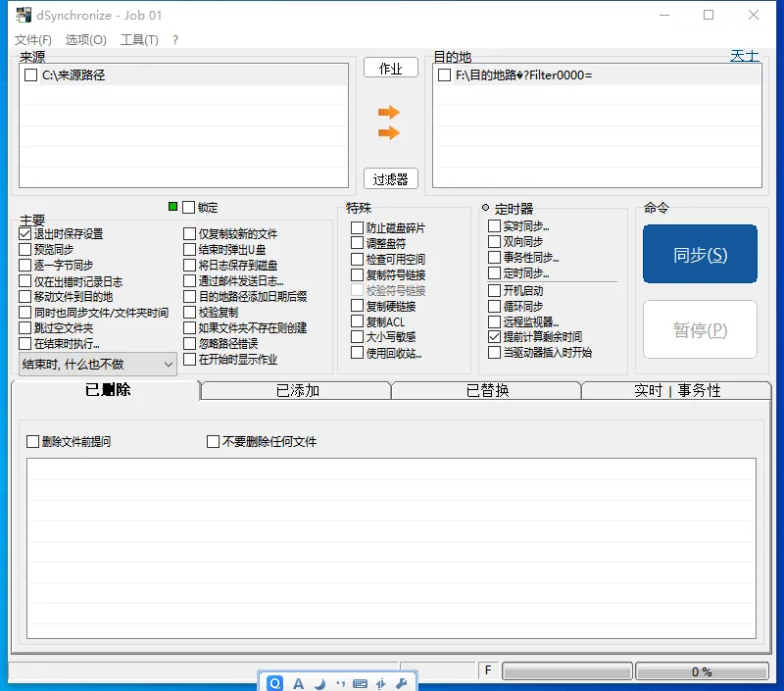
Task: Toggle the 锁定 checkbox
Action: [x=188, y=207]
